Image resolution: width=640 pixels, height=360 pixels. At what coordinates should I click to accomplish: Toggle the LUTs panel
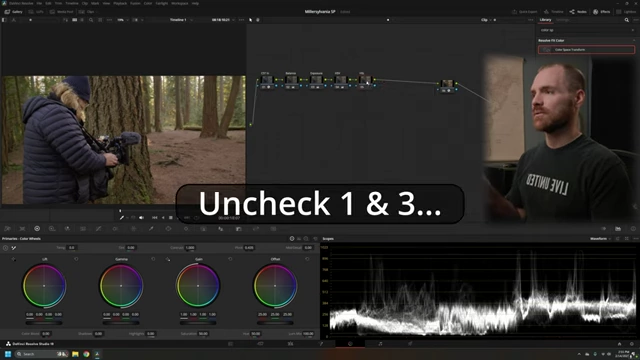point(36,12)
